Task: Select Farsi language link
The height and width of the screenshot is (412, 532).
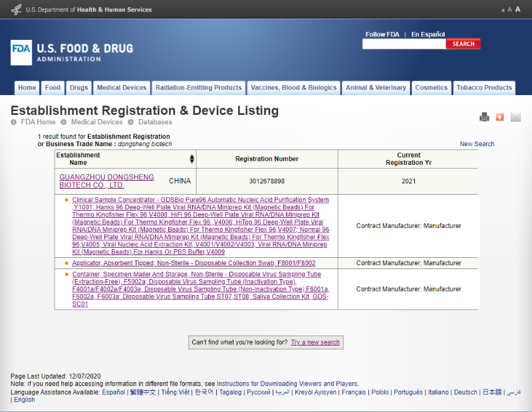Action: point(513,392)
